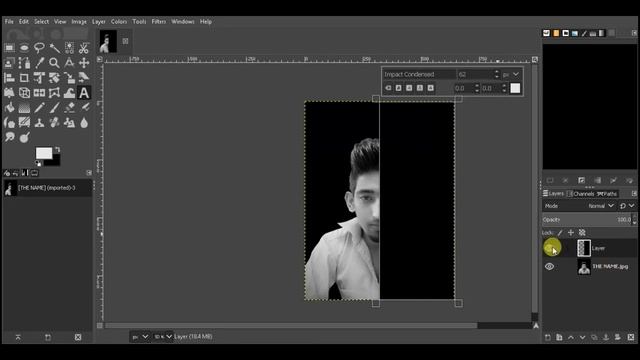Select the image tab thumbnail

[108, 41]
